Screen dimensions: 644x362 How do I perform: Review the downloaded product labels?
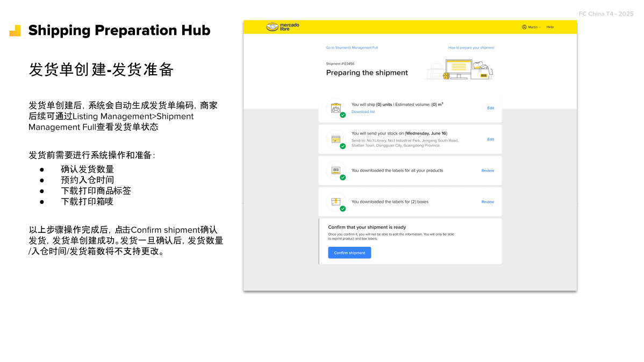point(488,171)
